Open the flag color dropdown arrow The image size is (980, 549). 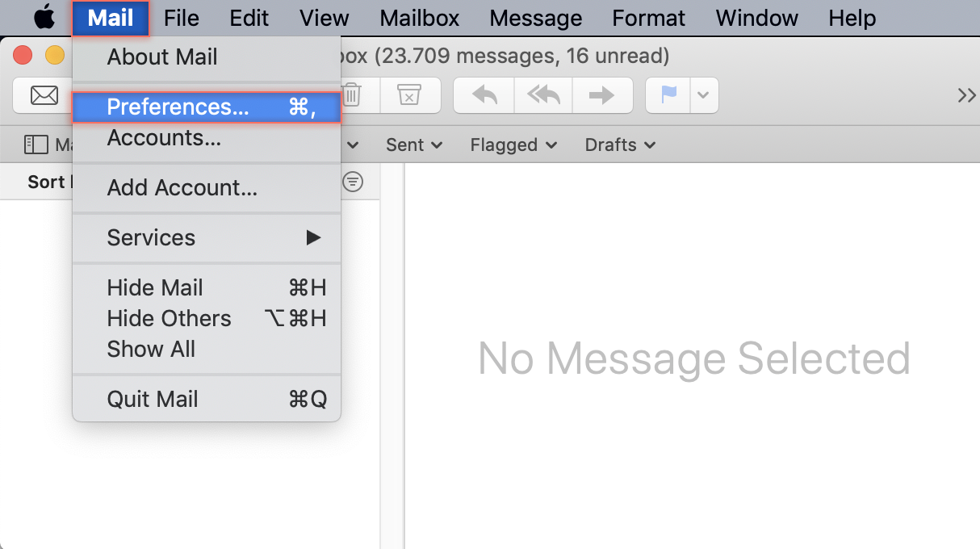(704, 95)
